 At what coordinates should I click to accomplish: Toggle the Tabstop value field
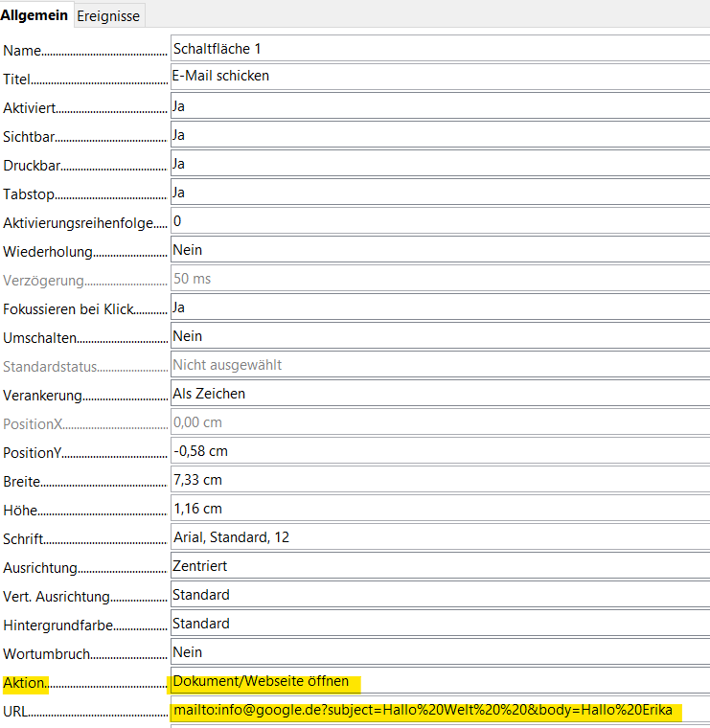point(439,193)
